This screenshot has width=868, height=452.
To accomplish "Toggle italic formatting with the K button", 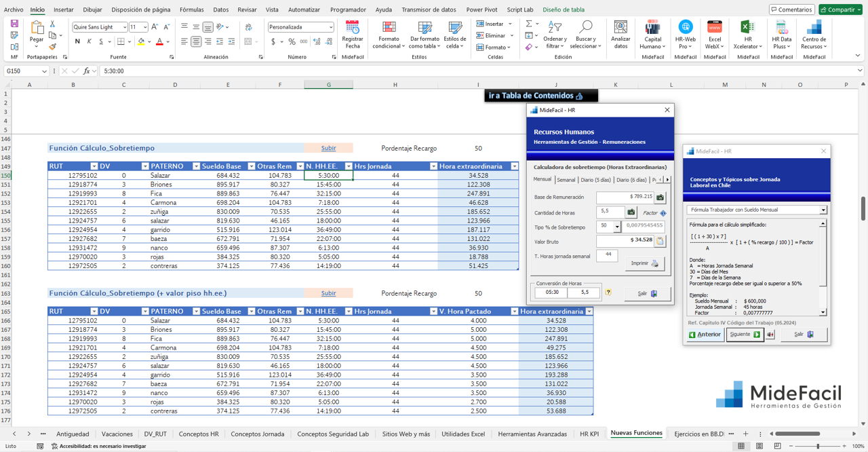I will 89,41.
